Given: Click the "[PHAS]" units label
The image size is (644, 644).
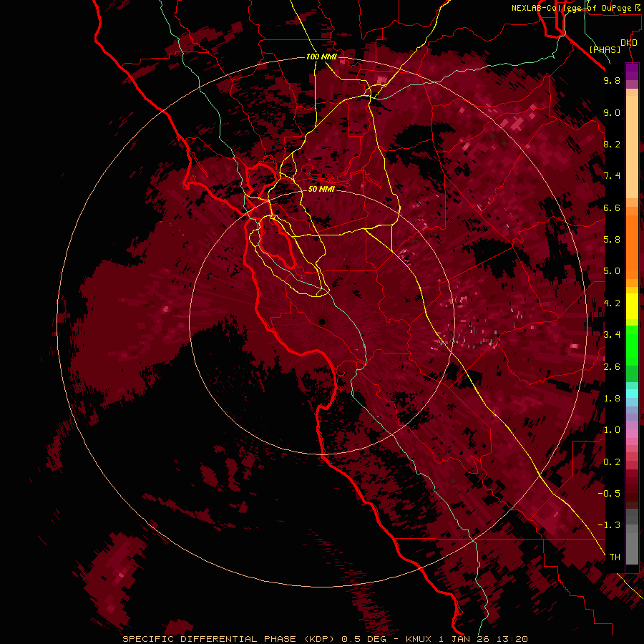Looking at the screenshot, I should (x=605, y=50).
